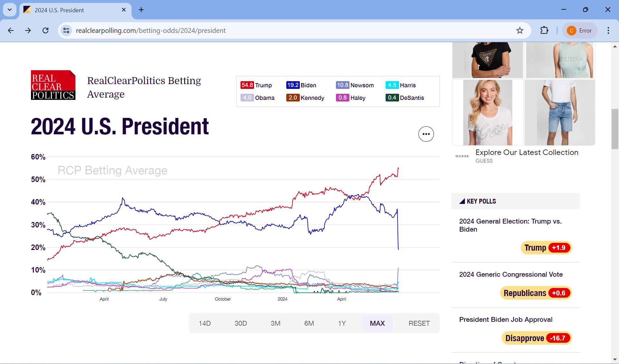The width and height of the screenshot is (619, 364).
Task: Toggle the Biden 19.2 legend entry
Action: pyautogui.click(x=301, y=85)
